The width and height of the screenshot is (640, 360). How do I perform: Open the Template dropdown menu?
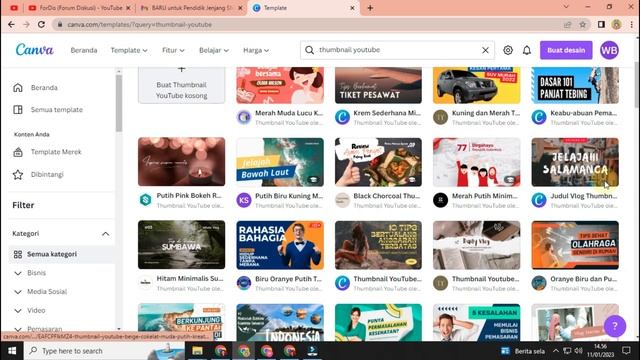(x=129, y=50)
